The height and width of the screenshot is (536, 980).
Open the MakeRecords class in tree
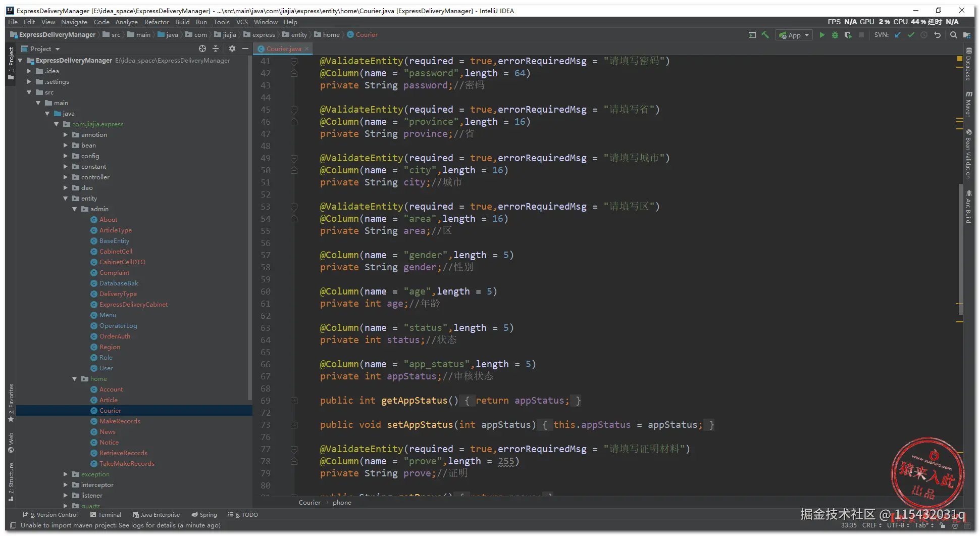pyautogui.click(x=120, y=421)
